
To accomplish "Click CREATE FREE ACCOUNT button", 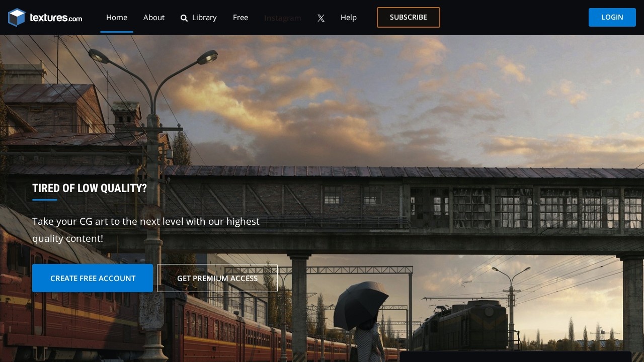I will click(x=93, y=278).
